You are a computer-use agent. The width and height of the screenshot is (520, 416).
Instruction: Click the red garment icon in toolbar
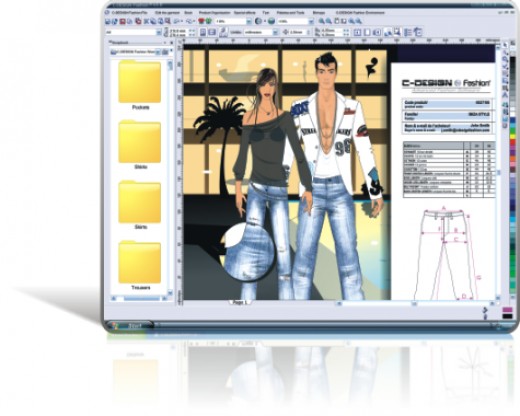[201, 21]
